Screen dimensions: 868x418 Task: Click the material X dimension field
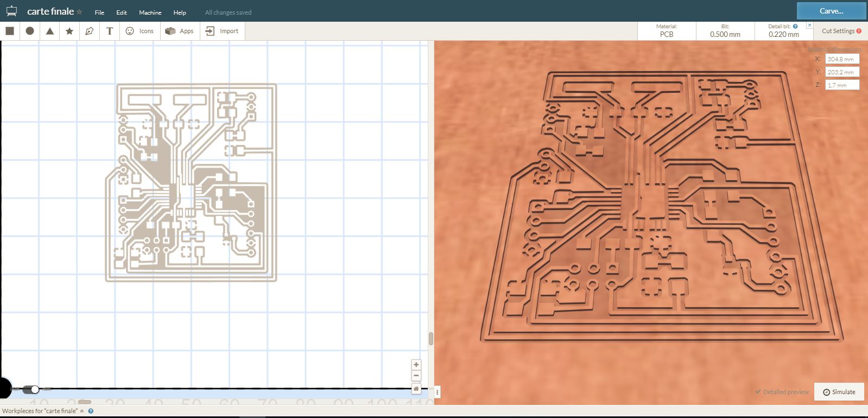coord(842,59)
